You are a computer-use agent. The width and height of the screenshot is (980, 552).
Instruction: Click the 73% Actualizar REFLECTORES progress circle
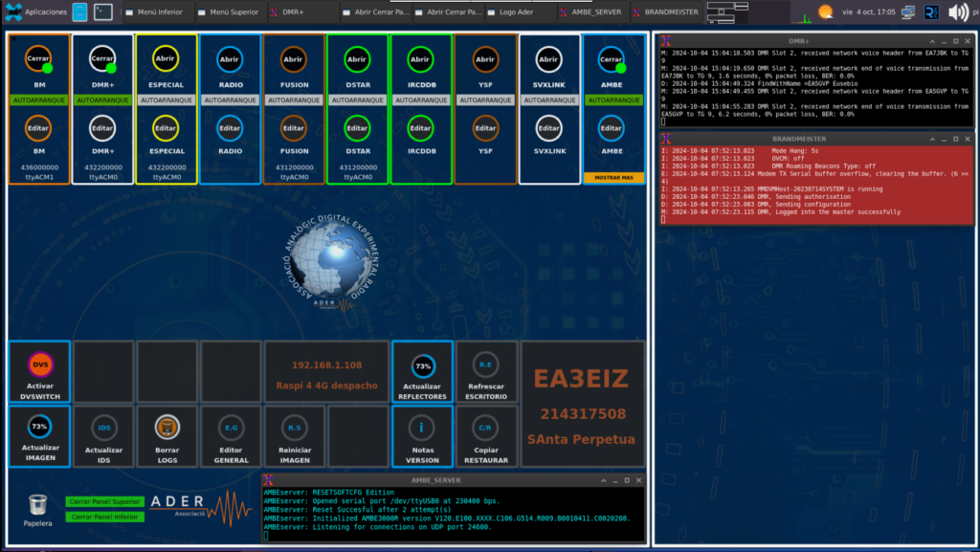(423, 366)
